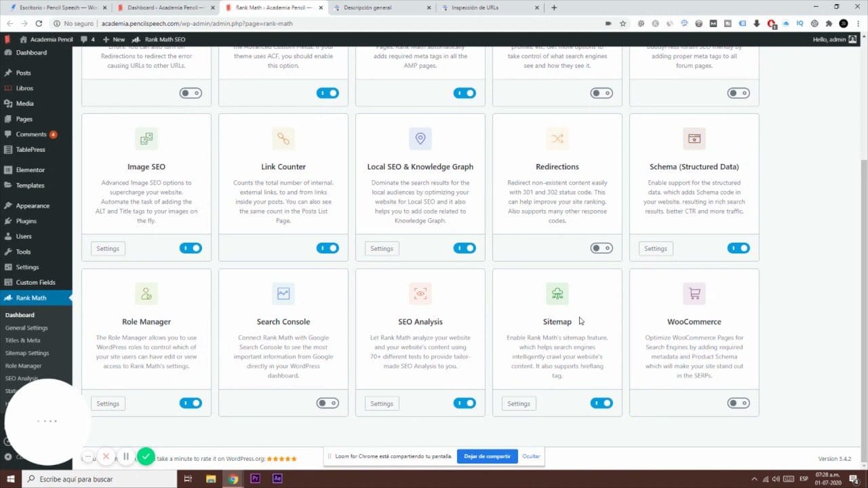868x488 pixels.
Task: Open Settings for Local SEO module
Action: (x=382, y=249)
